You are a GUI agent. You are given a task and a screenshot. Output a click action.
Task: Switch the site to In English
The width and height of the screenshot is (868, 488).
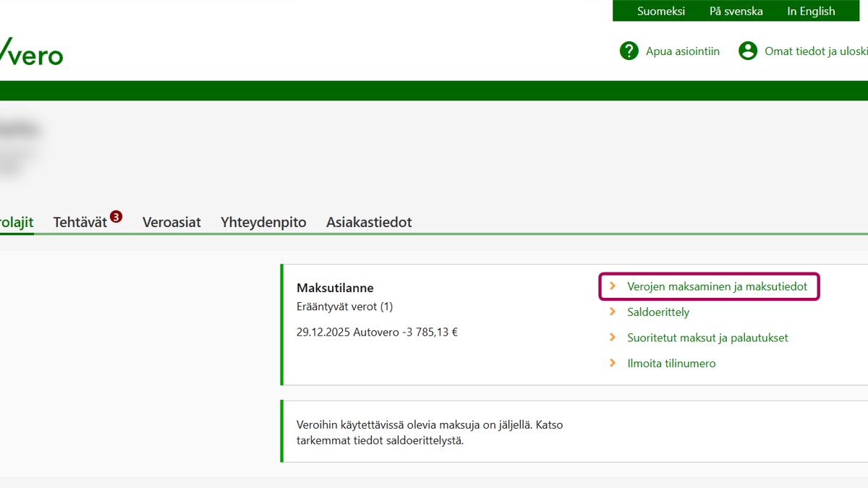[811, 11]
